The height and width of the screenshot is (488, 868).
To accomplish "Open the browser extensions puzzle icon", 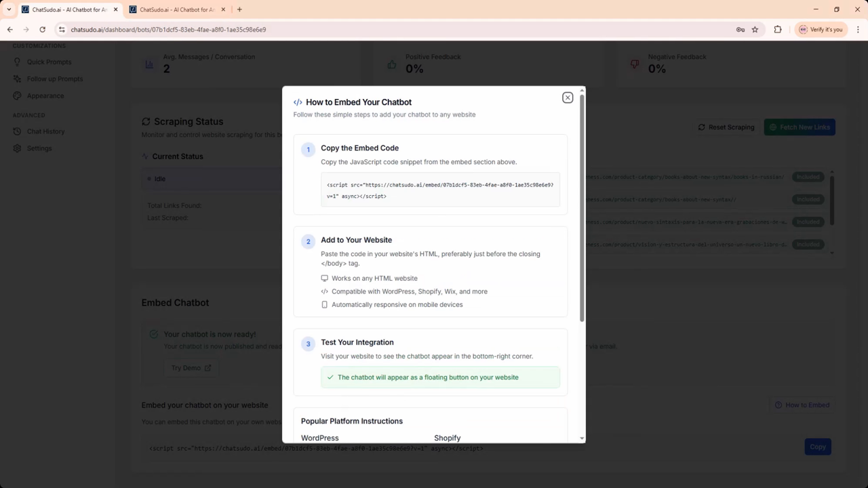I will (778, 30).
